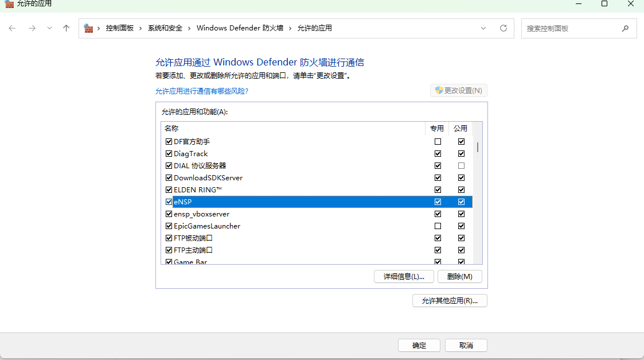
Task: Toggle the 专用 checkbox for eNSP
Action: click(x=438, y=202)
